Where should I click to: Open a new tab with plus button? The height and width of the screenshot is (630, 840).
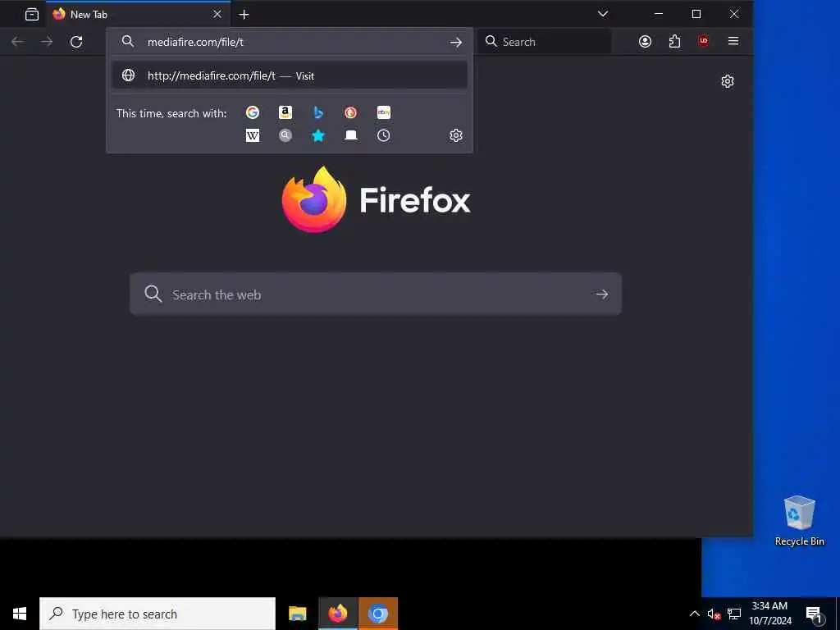click(244, 15)
